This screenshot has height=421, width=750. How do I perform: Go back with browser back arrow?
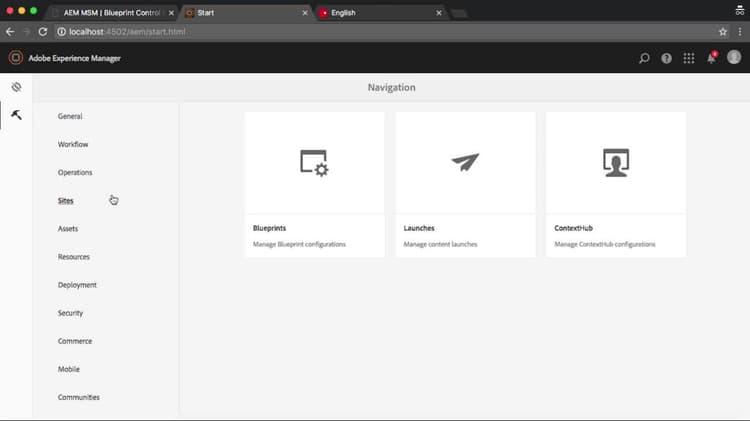point(10,32)
